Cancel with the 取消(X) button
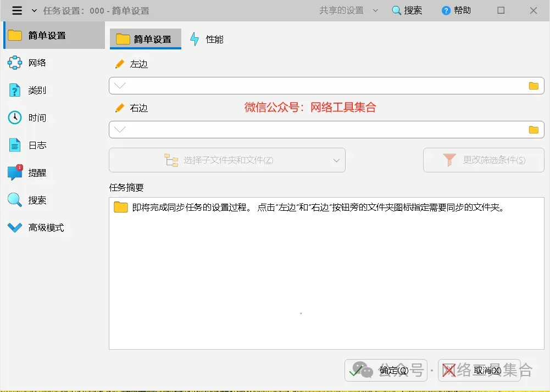This screenshot has height=392, width=550. [x=479, y=370]
